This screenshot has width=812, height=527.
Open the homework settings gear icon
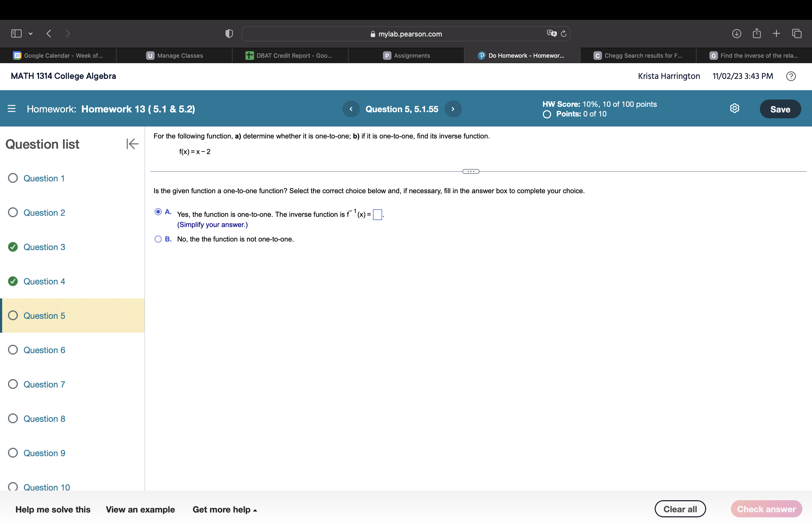coord(734,108)
